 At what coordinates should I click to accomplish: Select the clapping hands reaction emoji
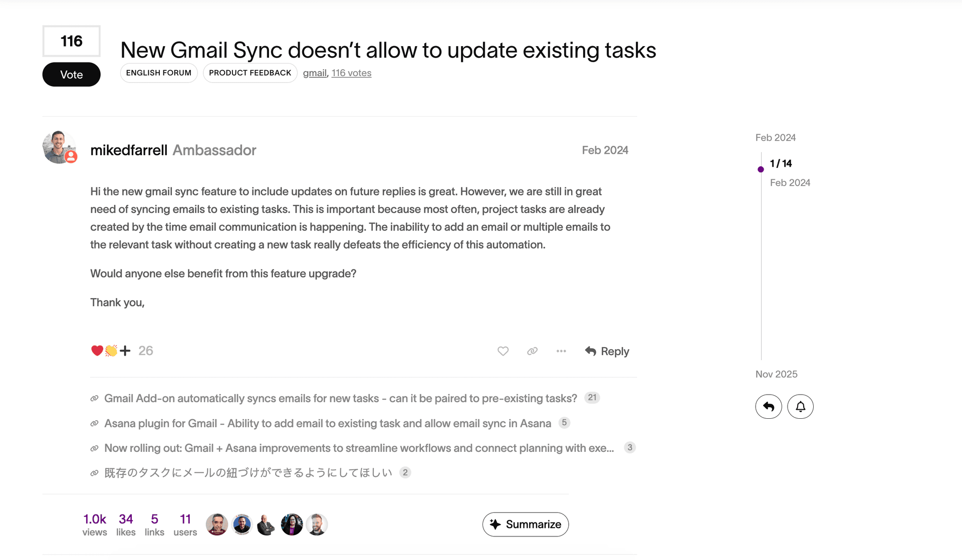(x=110, y=351)
